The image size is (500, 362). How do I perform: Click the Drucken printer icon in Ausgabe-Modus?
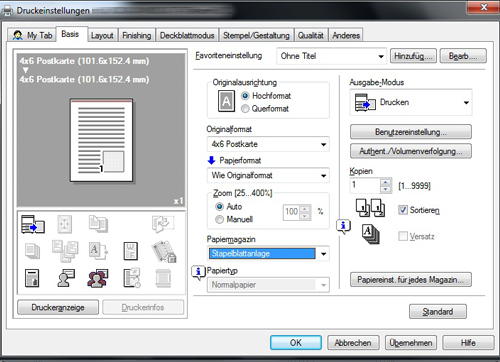[x=365, y=102]
